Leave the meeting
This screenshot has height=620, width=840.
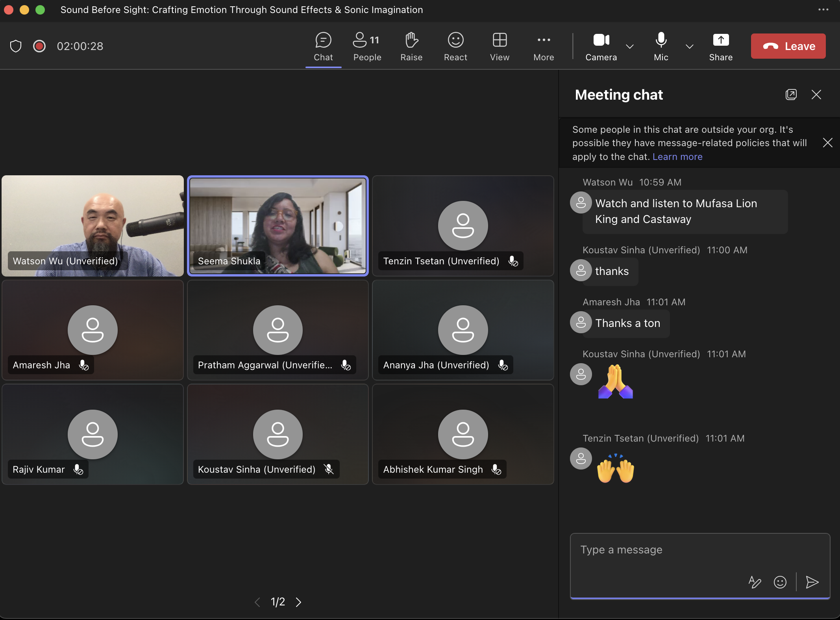(788, 46)
